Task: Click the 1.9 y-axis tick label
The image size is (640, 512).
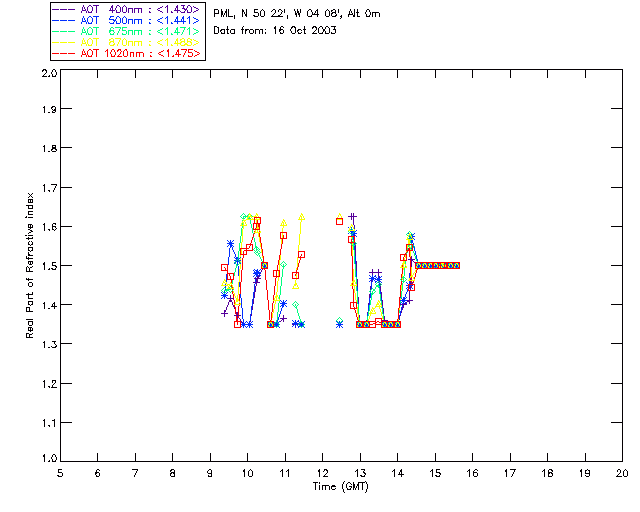Action: click(x=49, y=109)
